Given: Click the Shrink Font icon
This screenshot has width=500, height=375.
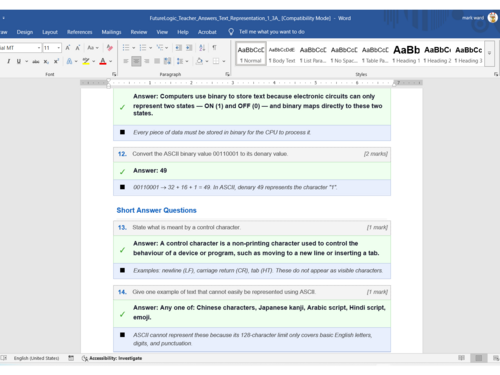Looking at the screenshot, I should coord(78,48).
